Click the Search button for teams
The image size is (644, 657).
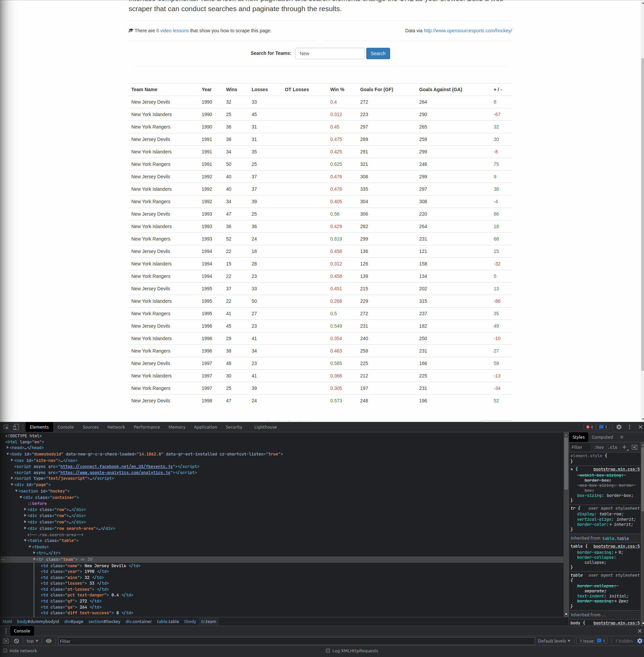(378, 53)
